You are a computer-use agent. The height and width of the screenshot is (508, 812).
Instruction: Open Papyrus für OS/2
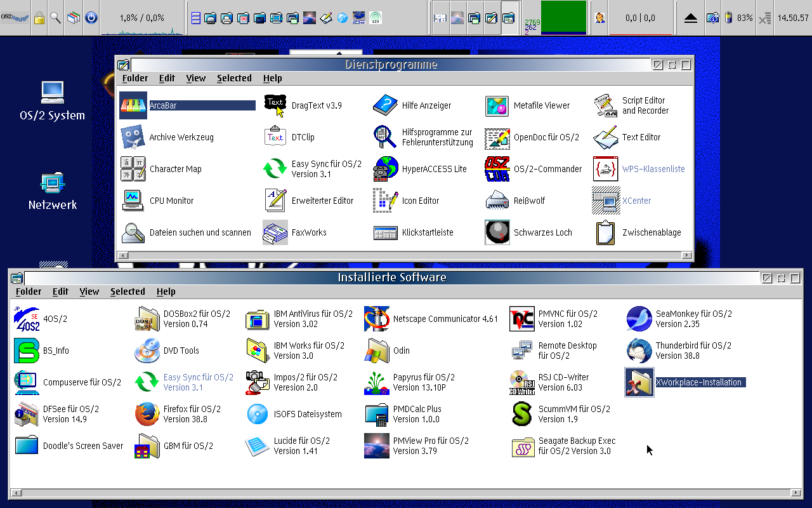click(377, 382)
